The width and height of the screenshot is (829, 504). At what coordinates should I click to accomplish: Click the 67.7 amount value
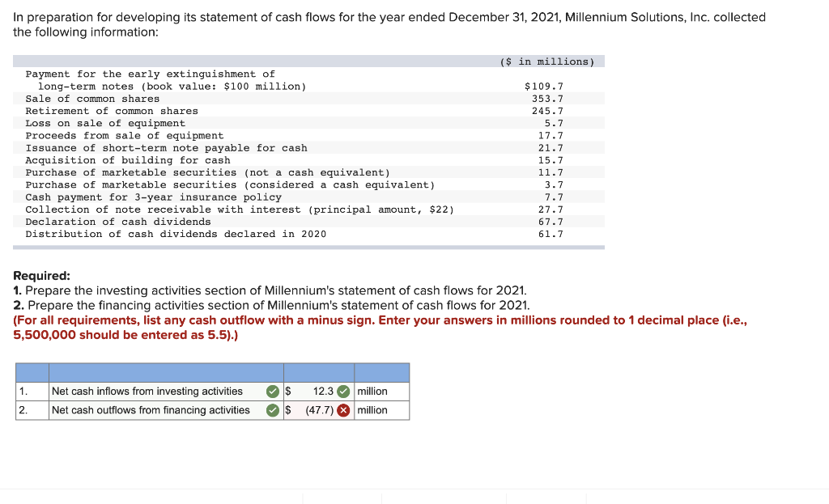pyautogui.click(x=551, y=222)
